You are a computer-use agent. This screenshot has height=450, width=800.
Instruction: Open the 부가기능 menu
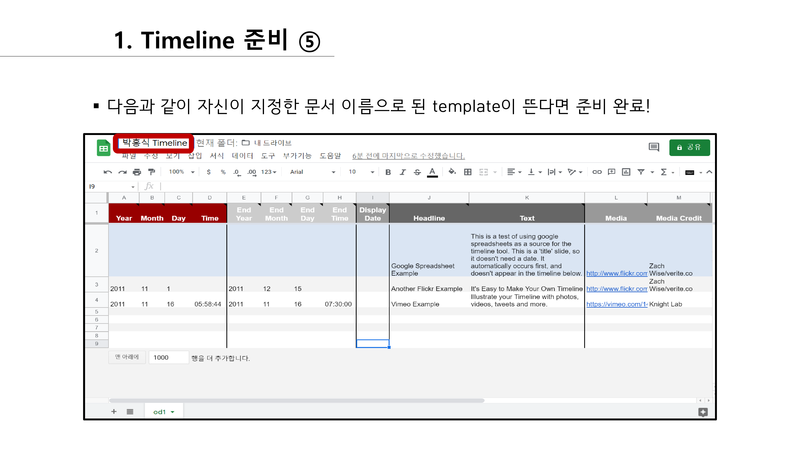(x=297, y=156)
